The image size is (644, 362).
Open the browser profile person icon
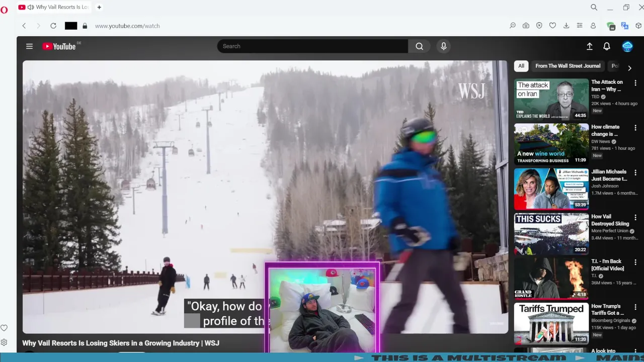tap(593, 26)
